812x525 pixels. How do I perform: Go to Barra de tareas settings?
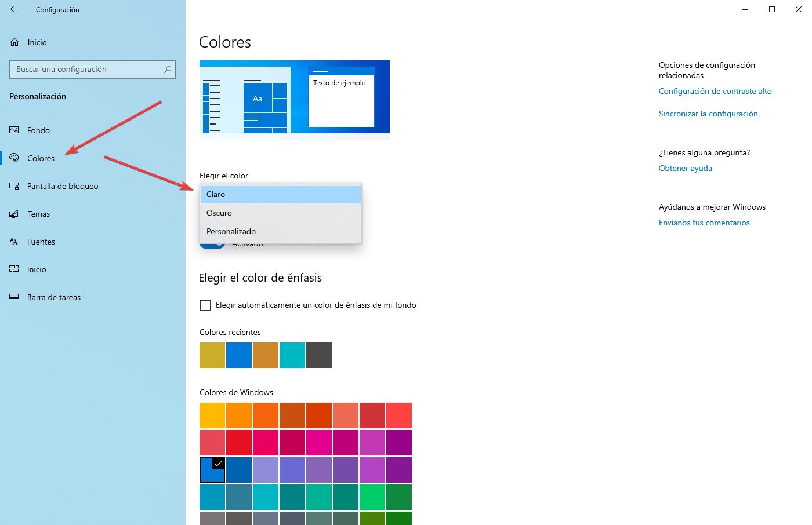54,297
